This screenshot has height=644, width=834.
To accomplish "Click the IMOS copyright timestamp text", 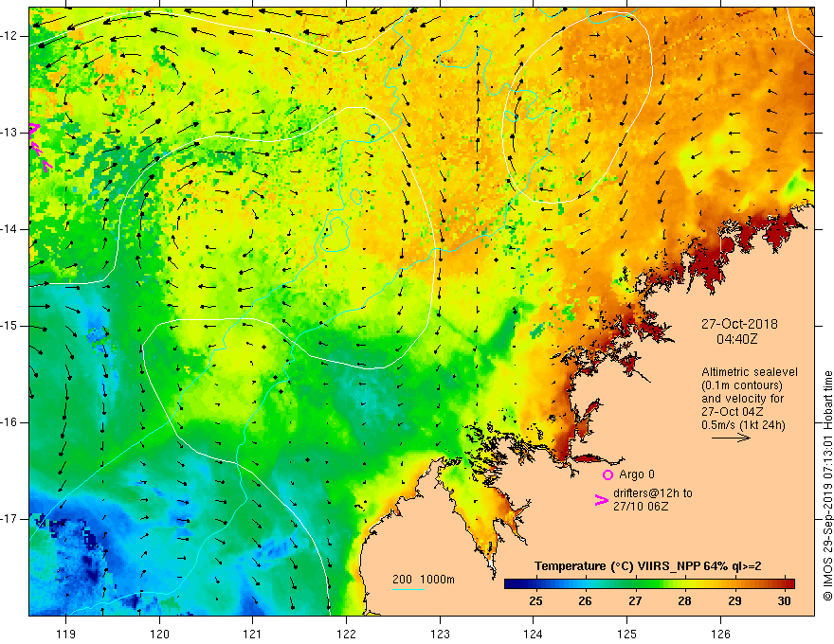I will [827, 486].
